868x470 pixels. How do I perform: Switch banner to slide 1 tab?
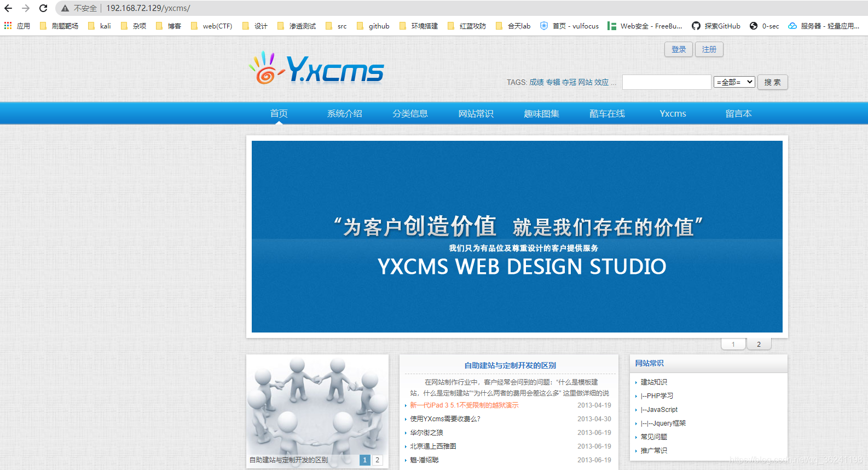tap(733, 344)
